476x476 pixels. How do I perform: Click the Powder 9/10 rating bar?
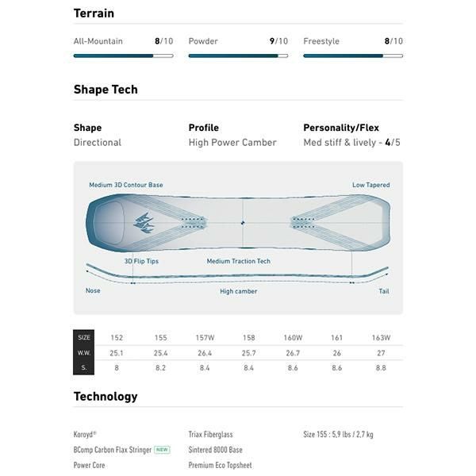click(238, 56)
